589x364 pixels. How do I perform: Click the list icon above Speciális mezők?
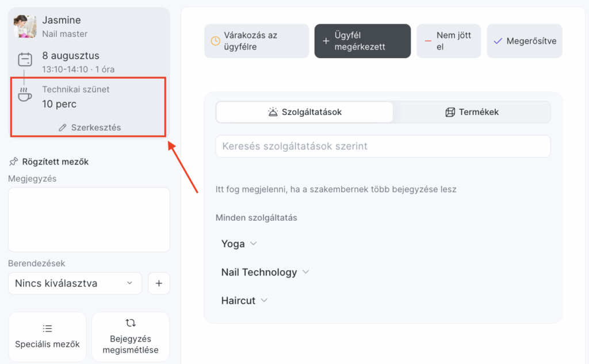coord(47,328)
